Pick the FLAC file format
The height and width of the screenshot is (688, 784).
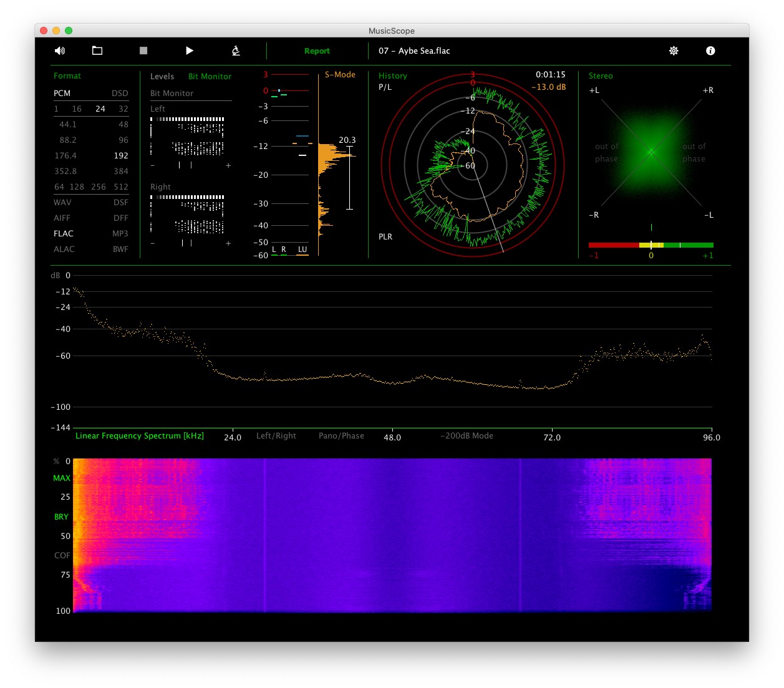pyautogui.click(x=64, y=233)
